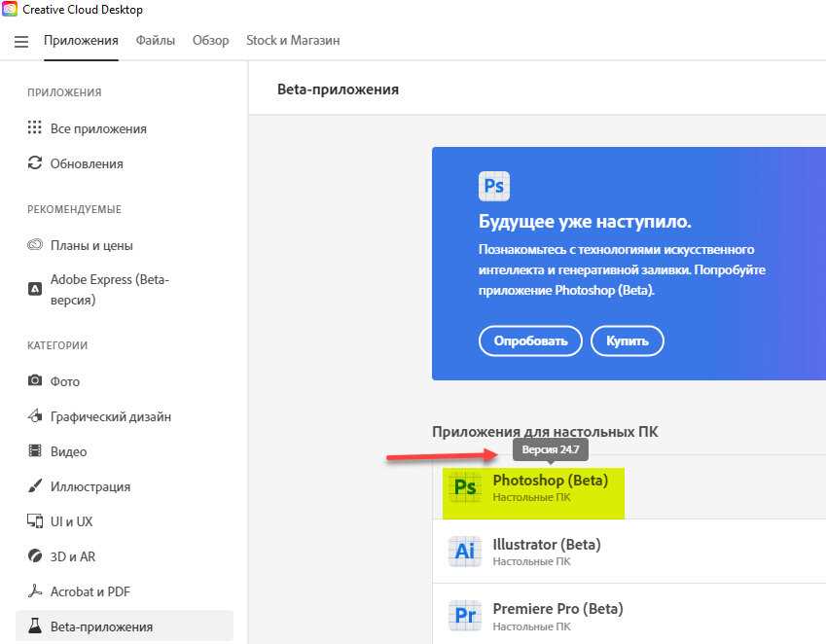Viewport: 826px width, 644px height.
Task: Click the grid icon beside Все приложения
Action: click(35, 128)
